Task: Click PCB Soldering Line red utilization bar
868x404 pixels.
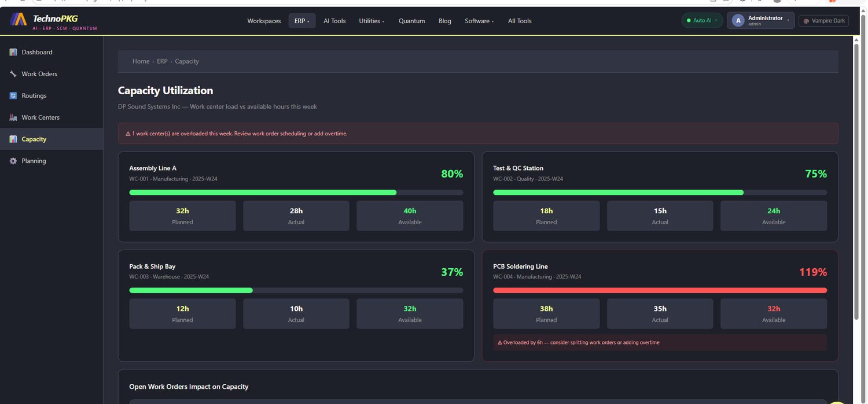Action: coord(660,290)
